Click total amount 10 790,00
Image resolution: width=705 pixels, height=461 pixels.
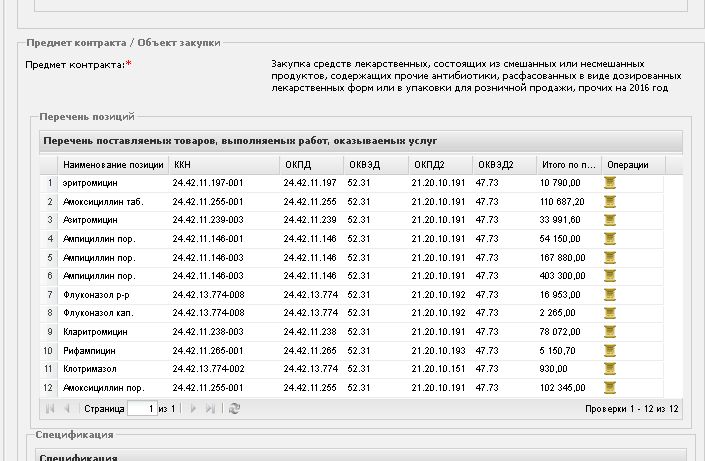pos(560,183)
